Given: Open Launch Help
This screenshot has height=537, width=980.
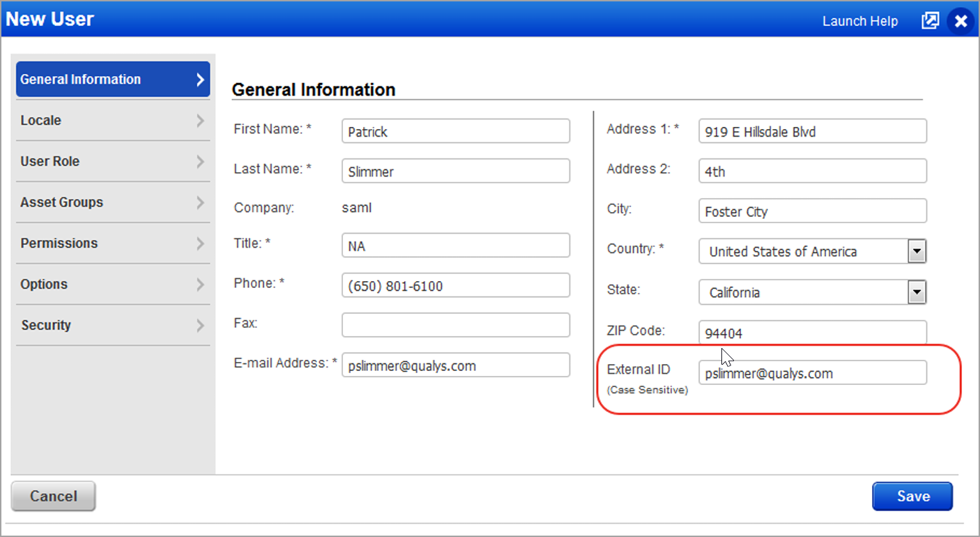Looking at the screenshot, I should point(859,21).
